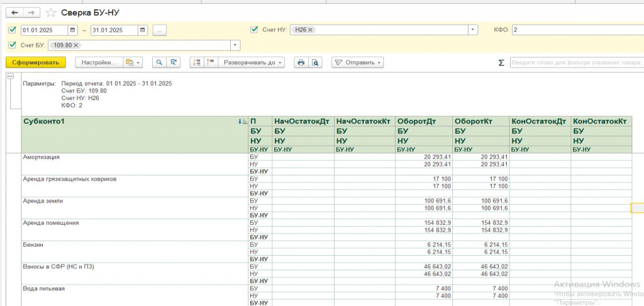Viewport: 644px width, 306px height.
Task: Collapse the report parameters section
Action: click(x=11, y=77)
